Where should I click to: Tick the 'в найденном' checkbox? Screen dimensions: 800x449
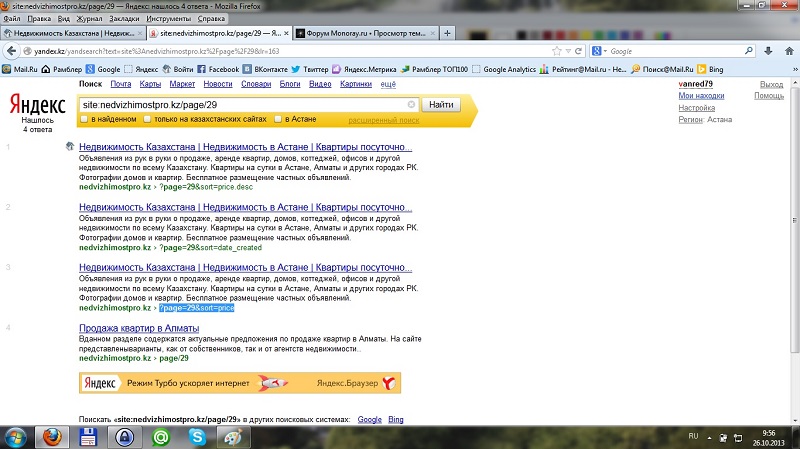pyautogui.click(x=84, y=119)
